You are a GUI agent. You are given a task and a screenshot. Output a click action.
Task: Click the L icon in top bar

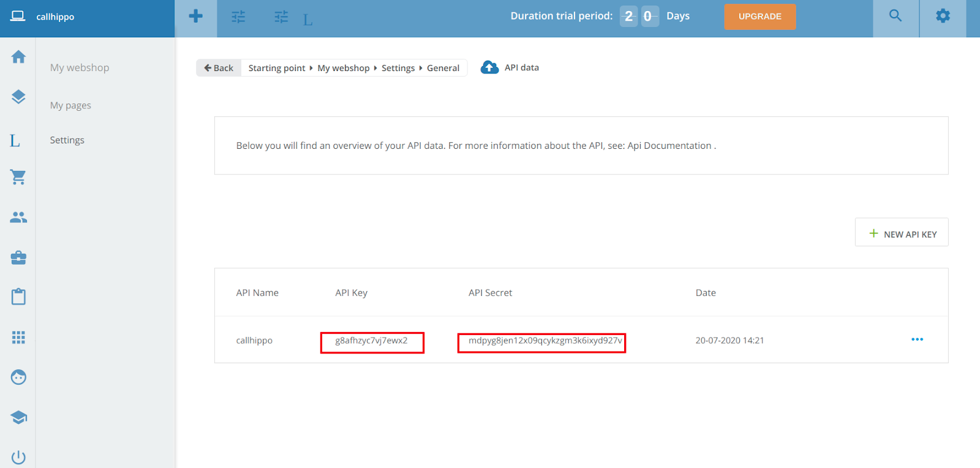point(307,20)
